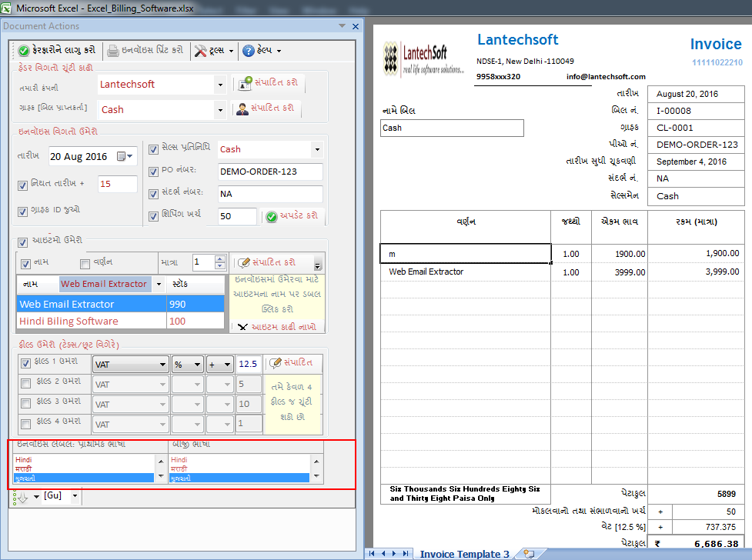Click the green apply changes checkmark icon

click(x=24, y=50)
